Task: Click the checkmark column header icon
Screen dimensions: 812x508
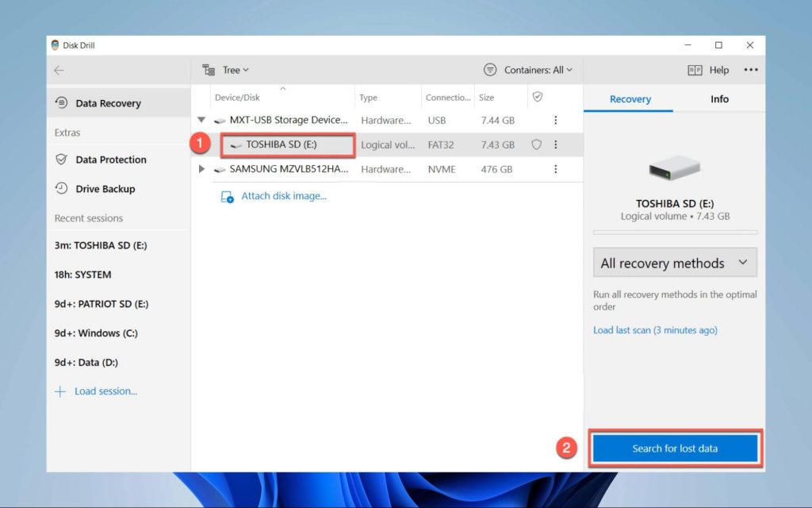Action: click(537, 96)
